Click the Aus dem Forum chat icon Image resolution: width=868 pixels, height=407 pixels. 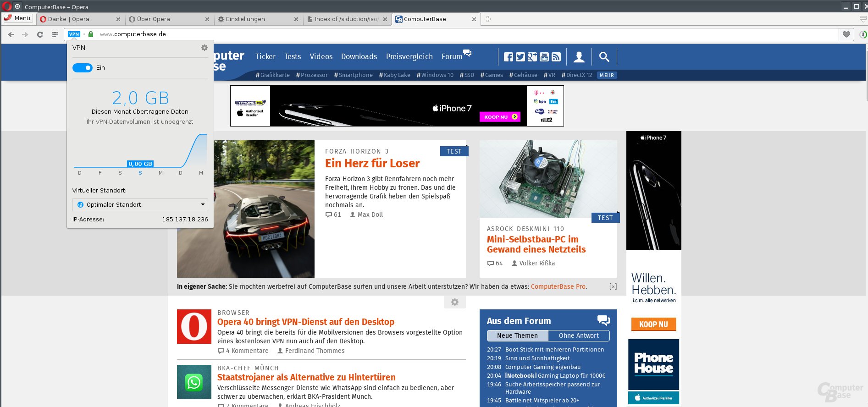(x=603, y=320)
